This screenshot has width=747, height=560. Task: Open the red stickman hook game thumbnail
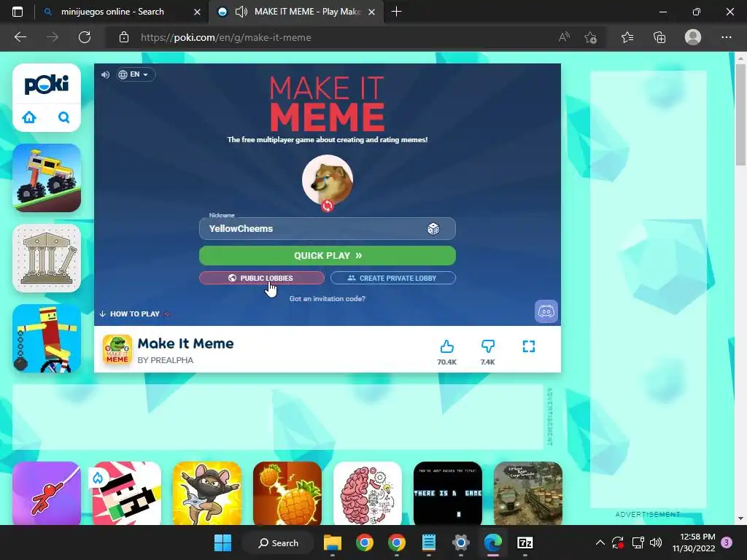tap(47, 494)
